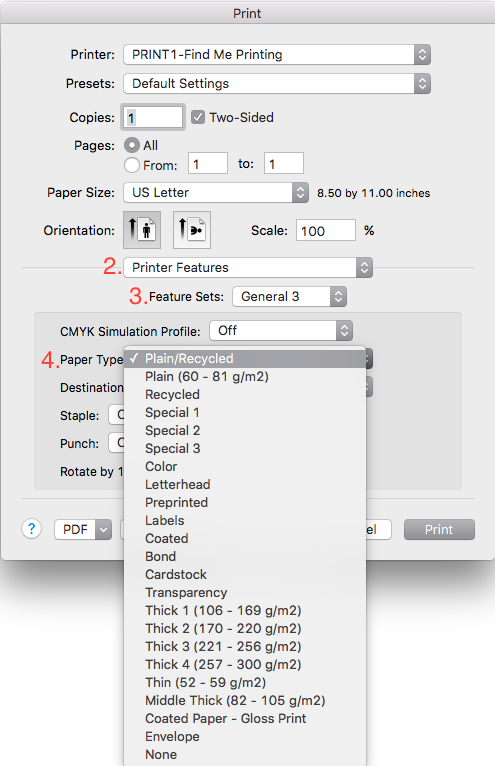Toggle the Two-Sided checkbox

pos(198,117)
